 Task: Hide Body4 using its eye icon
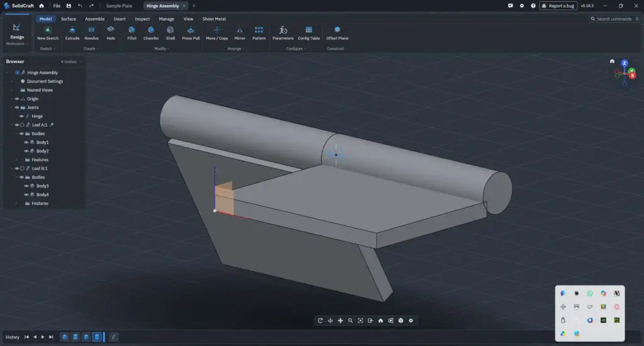(x=26, y=194)
